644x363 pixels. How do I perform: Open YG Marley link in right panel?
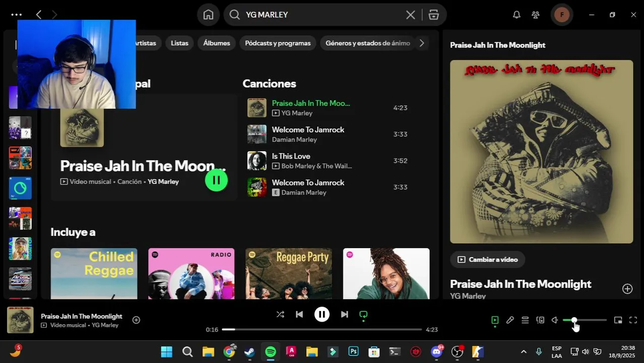pos(468,296)
